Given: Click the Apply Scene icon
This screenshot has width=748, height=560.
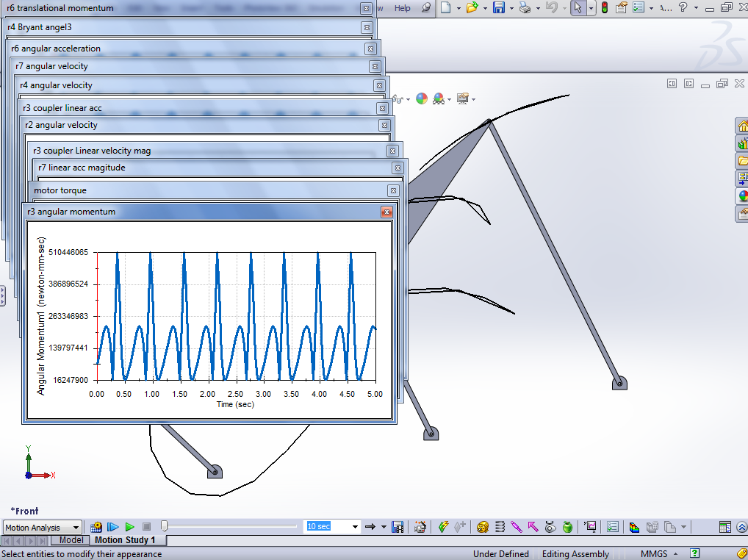Looking at the screenshot, I should click(439, 98).
